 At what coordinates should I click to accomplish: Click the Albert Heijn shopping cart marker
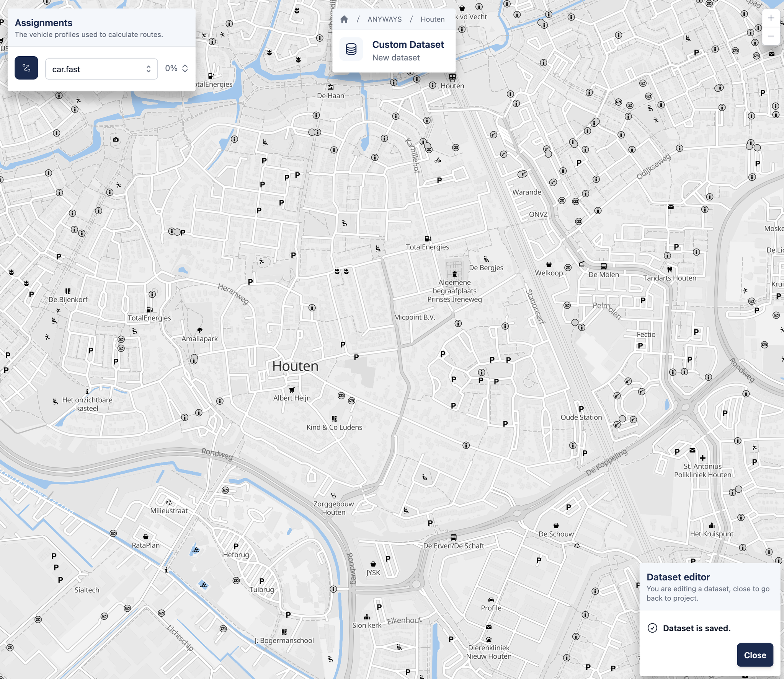point(292,390)
